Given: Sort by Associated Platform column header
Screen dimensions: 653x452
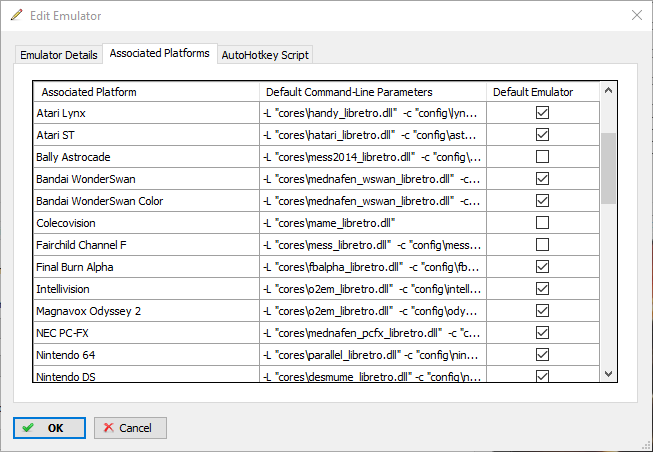Looking at the screenshot, I should tap(146, 92).
